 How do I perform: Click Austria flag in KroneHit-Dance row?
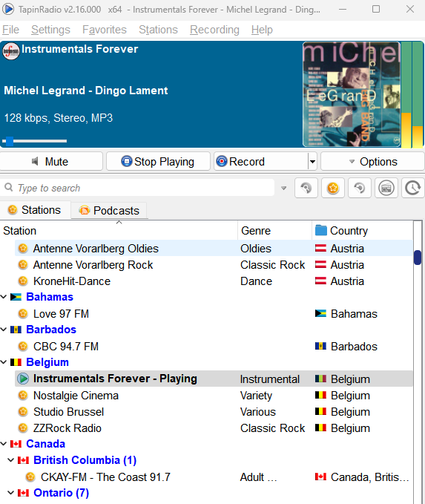[x=320, y=281]
